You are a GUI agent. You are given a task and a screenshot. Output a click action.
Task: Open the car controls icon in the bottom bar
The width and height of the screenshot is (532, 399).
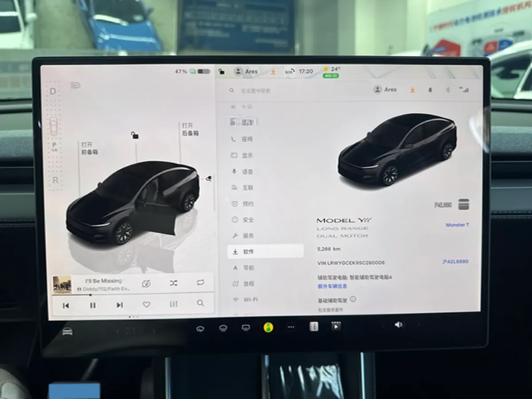67,331
